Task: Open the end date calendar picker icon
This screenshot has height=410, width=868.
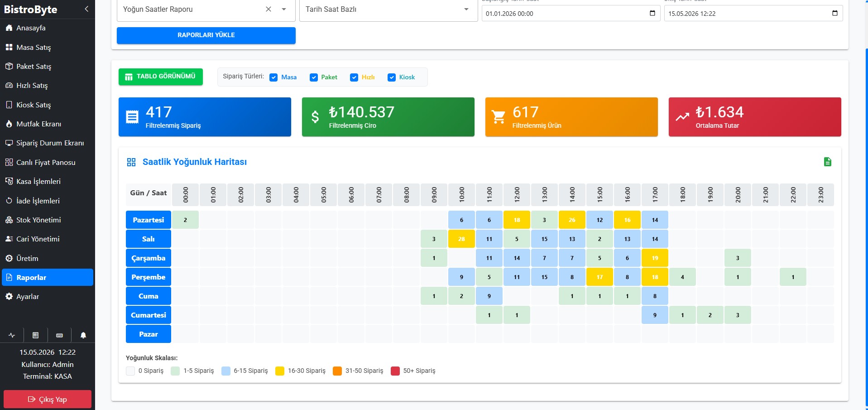Action: 835,13
